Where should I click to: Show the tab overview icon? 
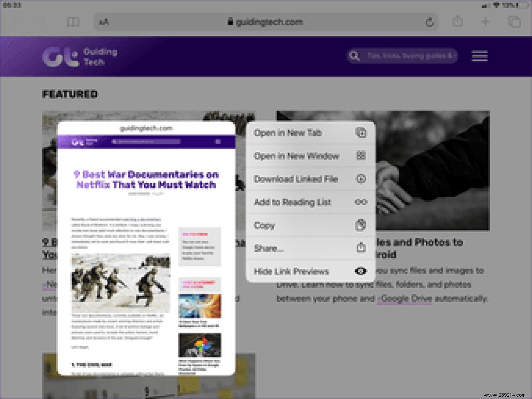(514, 21)
